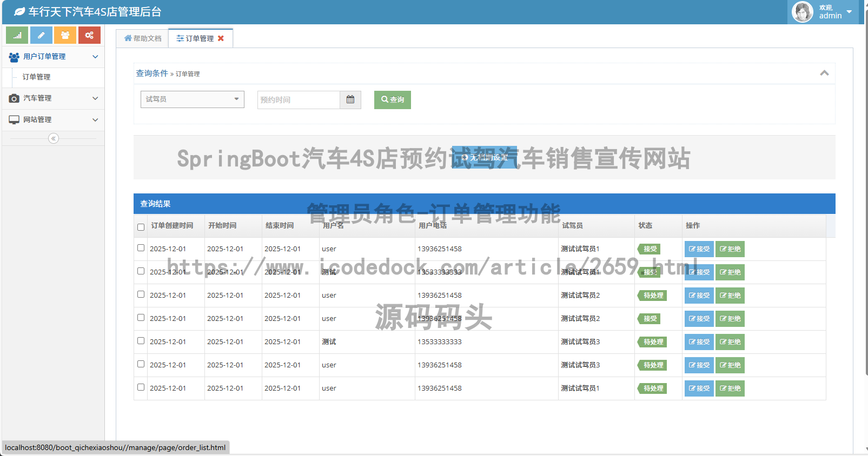Click the red gears settings shortcut icon
The width and height of the screenshot is (868, 456).
(89, 35)
